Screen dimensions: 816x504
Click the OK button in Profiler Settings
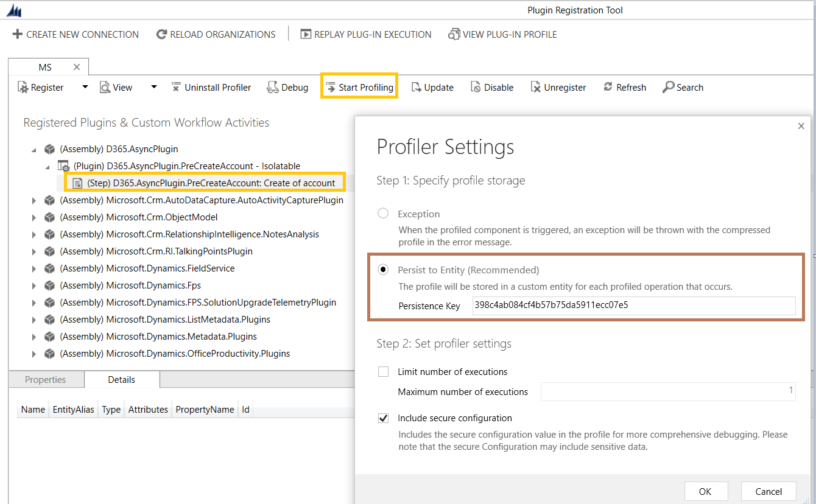pos(706,491)
